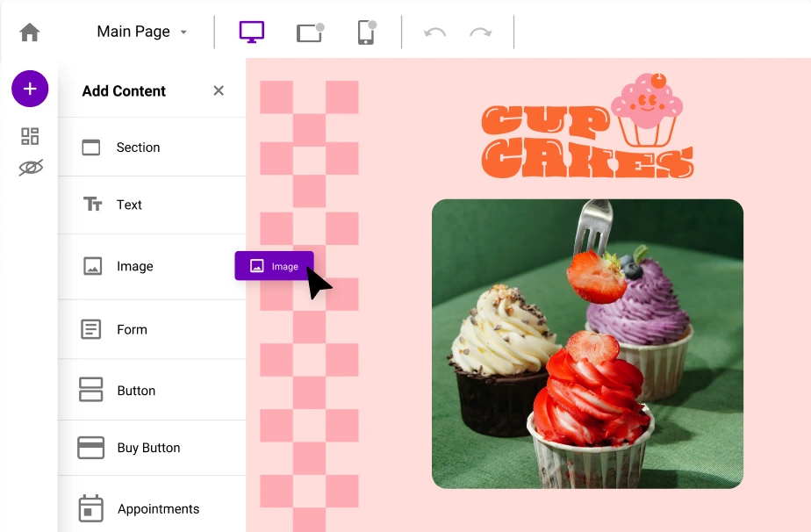Switch to tablet view
The height and width of the screenshot is (532, 811).
click(310, 32)
